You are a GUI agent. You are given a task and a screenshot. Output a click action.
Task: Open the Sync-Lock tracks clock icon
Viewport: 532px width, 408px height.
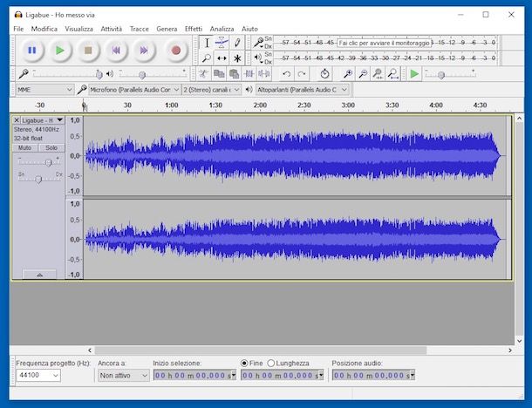click(x=324, y=73)
